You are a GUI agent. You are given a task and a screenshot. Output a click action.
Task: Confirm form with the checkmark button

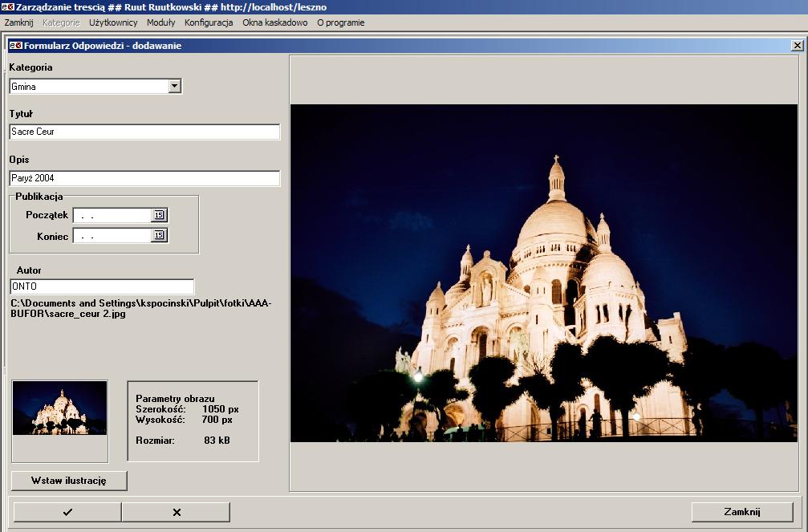(67, 512)
